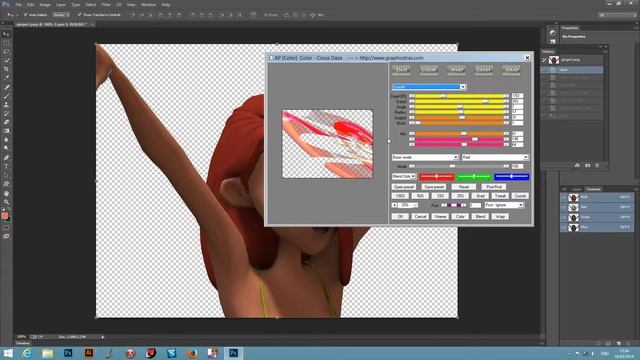Image resolution: width=640 pixels, height=360 pixels.
Task: Select the Gradient tool
Action: (x=6, y=131)
